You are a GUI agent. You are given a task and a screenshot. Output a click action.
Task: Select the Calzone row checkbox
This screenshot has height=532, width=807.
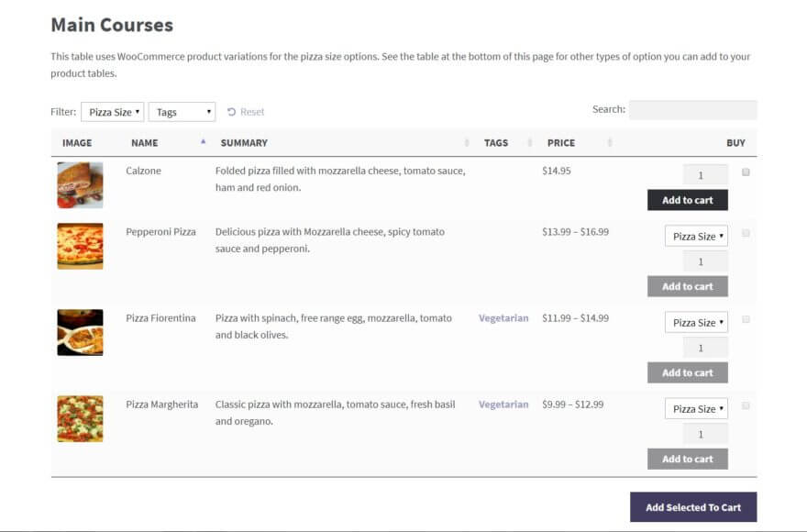tap(747, 172)
